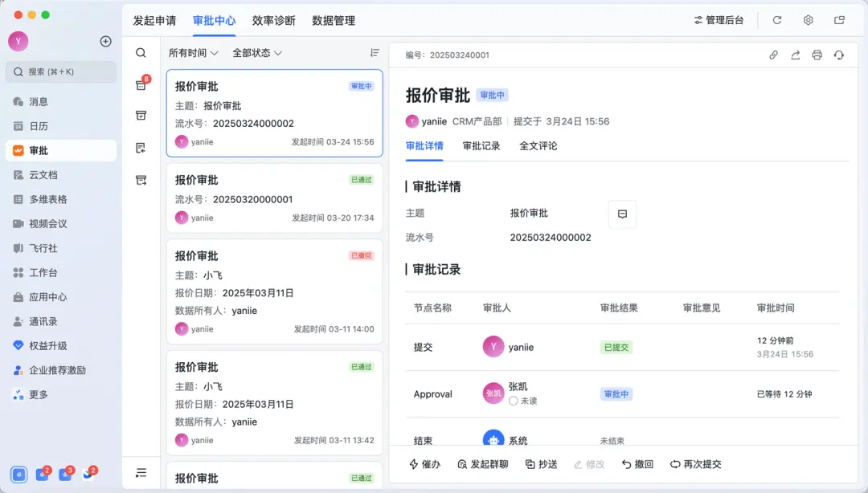Open settings gear in top bar
This screenshot has width=868, height=493.
pos(809,20)
